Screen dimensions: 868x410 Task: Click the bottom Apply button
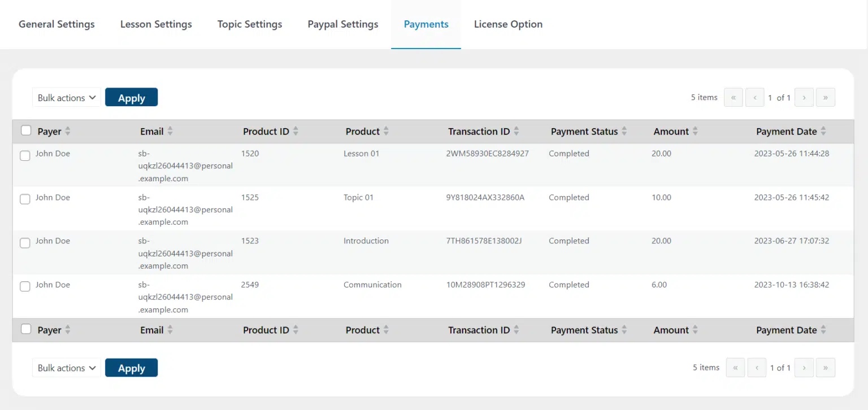(131, 368)
